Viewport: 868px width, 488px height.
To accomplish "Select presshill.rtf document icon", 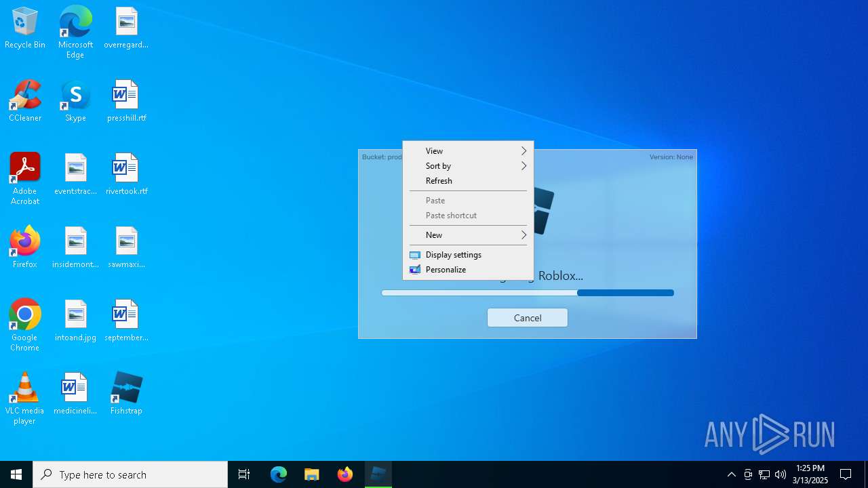I will pyautogui.click(x=126, y=102).
